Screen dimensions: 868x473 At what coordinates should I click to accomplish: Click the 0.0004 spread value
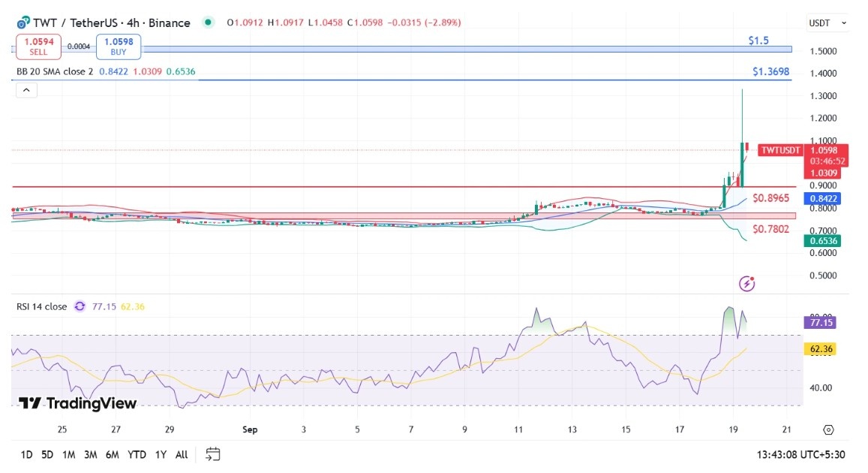point(79,47)
